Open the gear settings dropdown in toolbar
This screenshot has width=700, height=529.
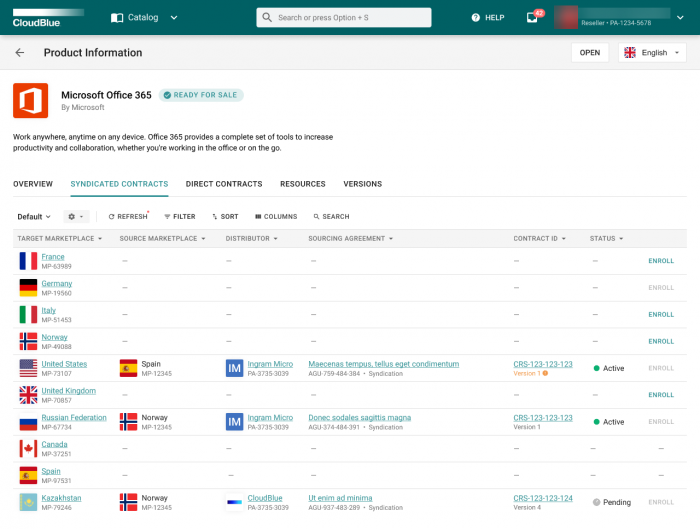[76, 216]
